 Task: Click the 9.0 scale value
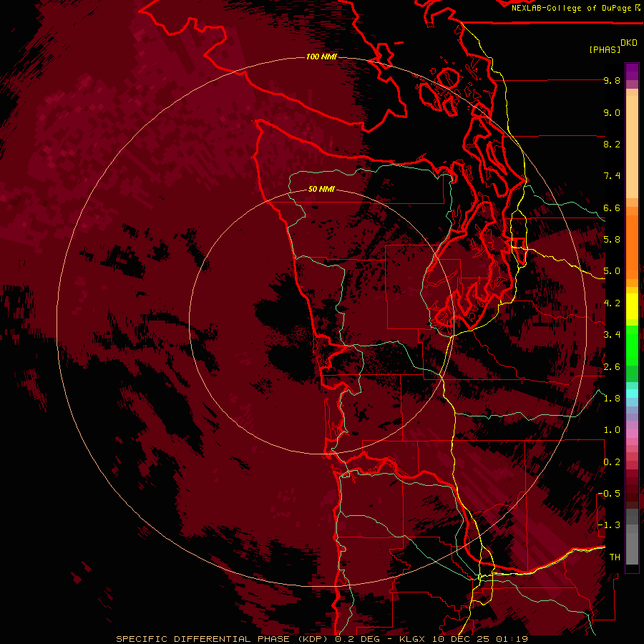click(612, 112)
